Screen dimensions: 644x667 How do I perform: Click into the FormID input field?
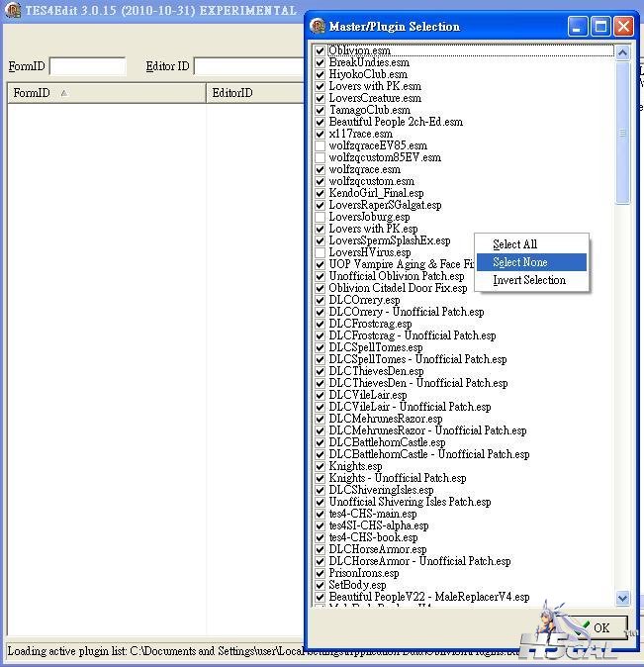coord(87,66)
